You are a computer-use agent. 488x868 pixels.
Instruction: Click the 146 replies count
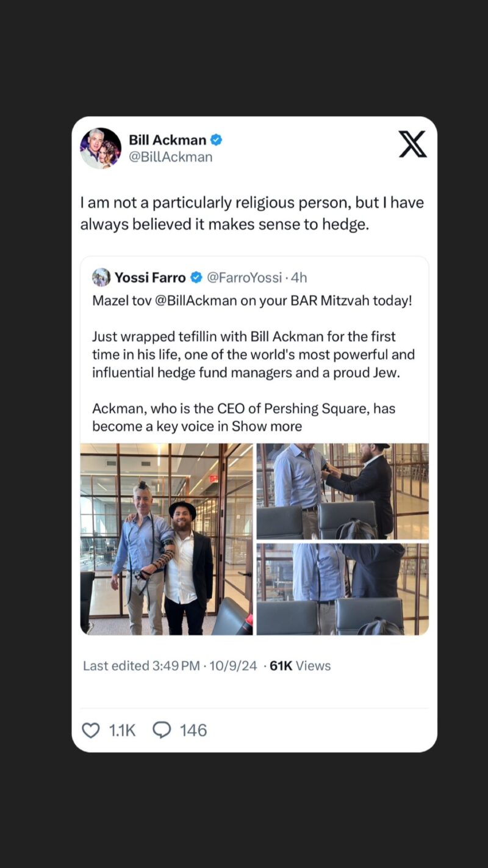point(193,730)
